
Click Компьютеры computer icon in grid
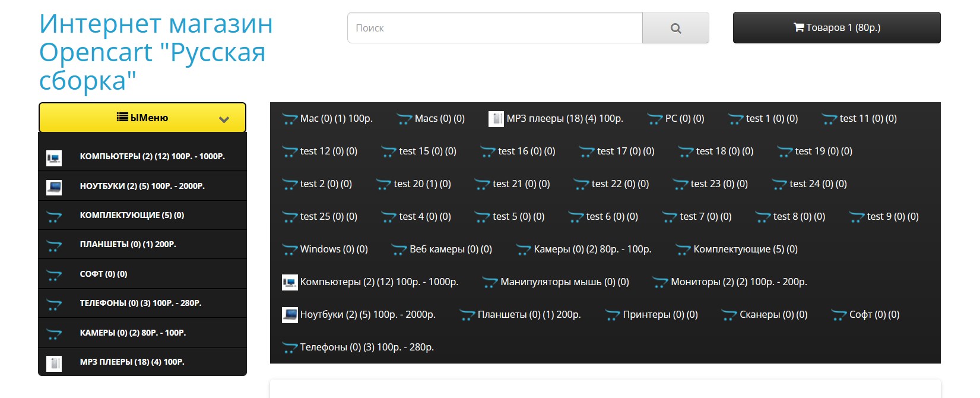pyautogui.click(x=290, y=282)
